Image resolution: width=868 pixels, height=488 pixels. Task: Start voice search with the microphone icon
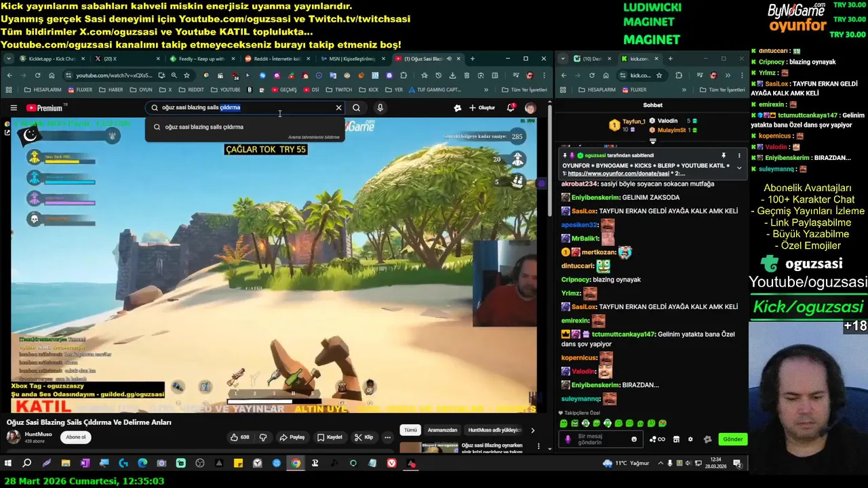[380, 108]
